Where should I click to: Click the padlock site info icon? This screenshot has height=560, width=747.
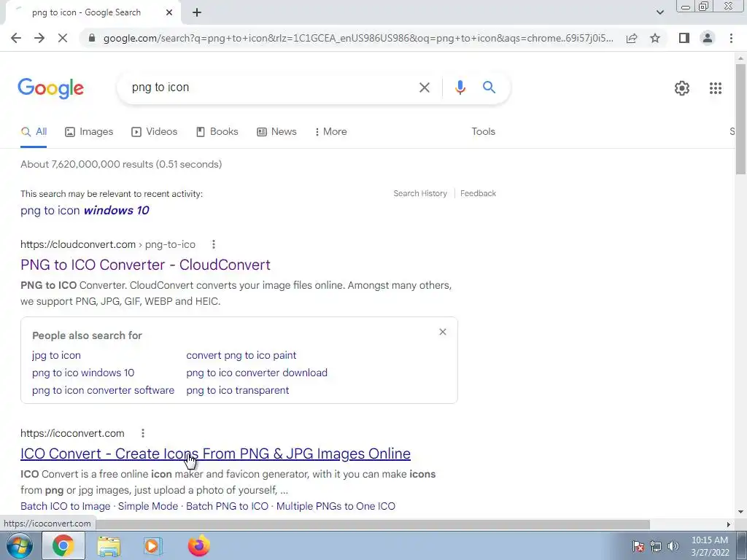(x=92, y=38)
